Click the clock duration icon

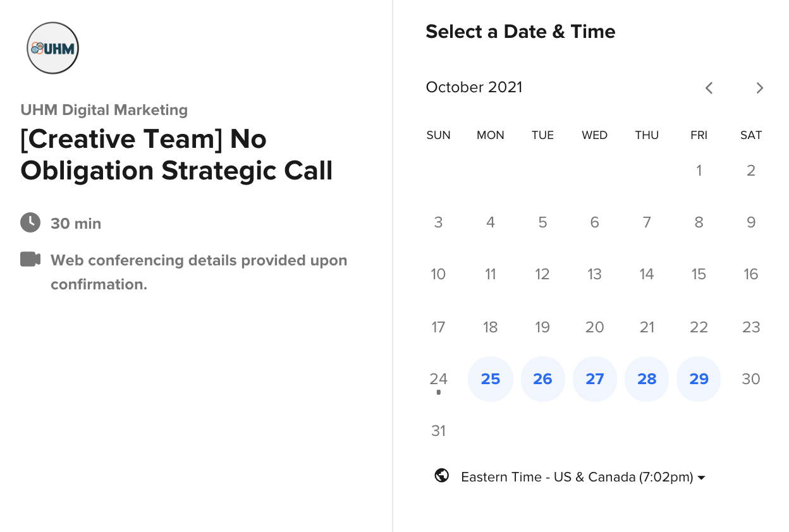coord(29,222)
